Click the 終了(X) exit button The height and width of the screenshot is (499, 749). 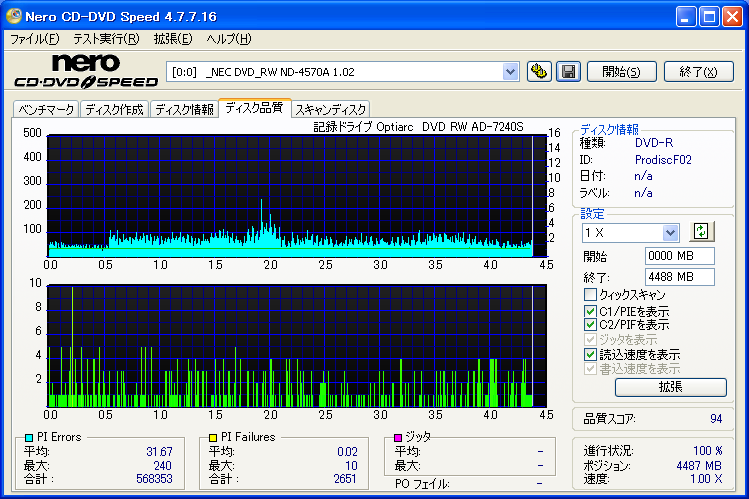pyautogui.click(x=699, y=72)
